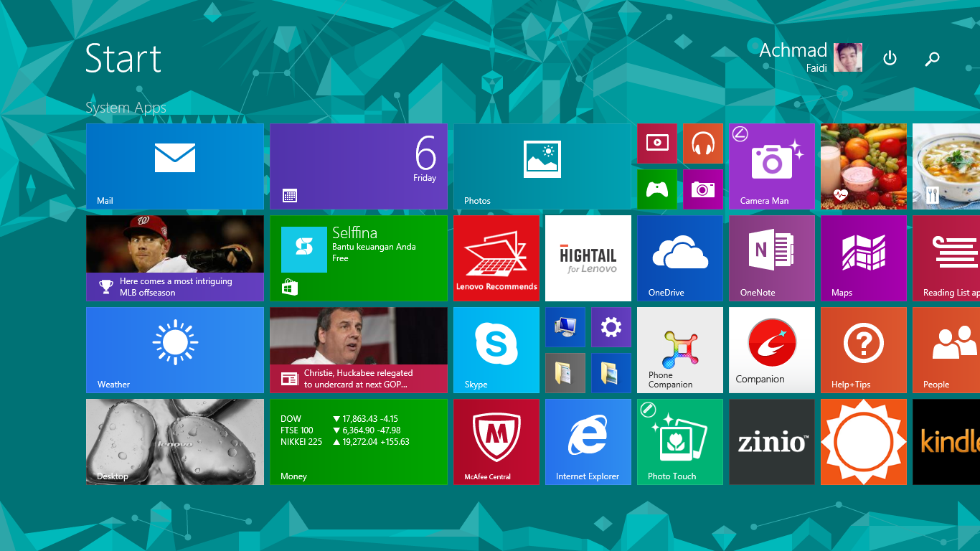Open the Sports tile about MLB offseason

pos(175,258)
